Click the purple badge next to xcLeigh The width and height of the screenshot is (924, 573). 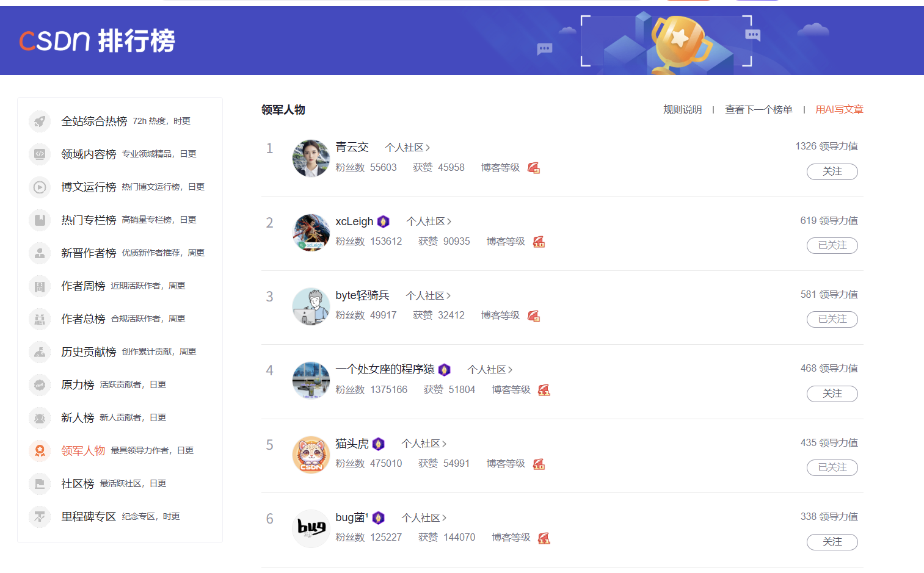pyautogui.click(x=383, y=222)
